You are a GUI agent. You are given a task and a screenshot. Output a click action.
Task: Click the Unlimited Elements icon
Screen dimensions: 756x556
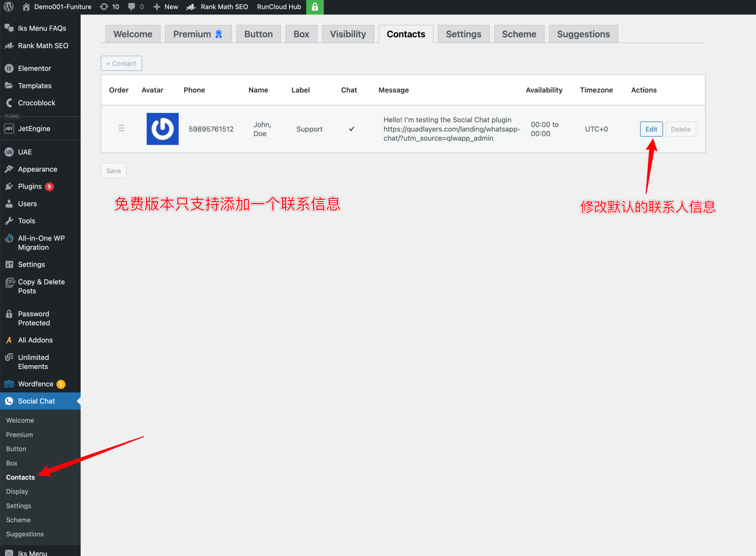[x=9, y=357]
